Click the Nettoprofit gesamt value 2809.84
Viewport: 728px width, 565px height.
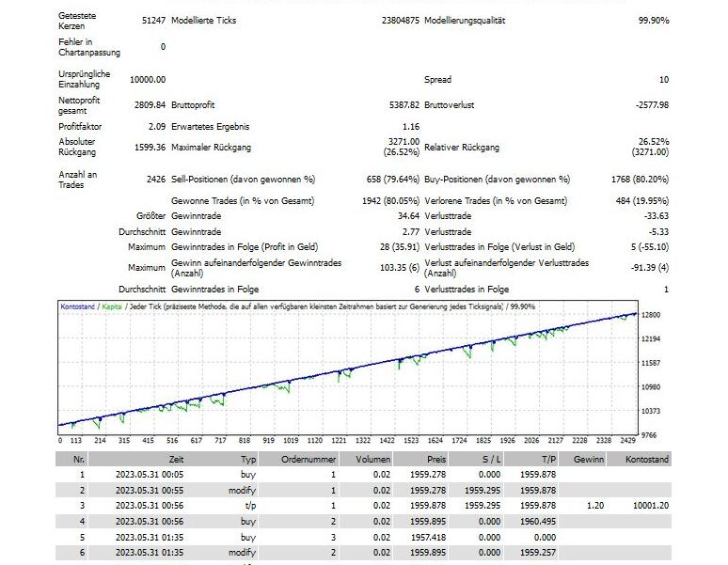[150, 105]
